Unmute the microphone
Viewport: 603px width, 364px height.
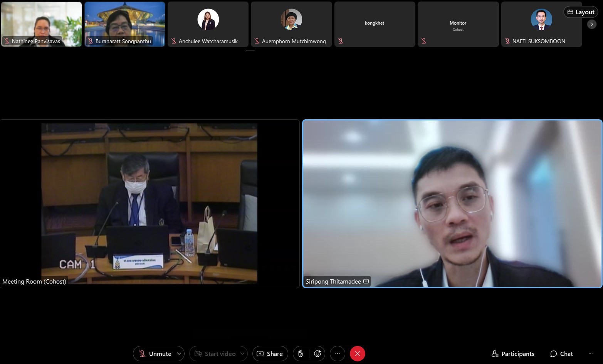click(x=155, y=354)
